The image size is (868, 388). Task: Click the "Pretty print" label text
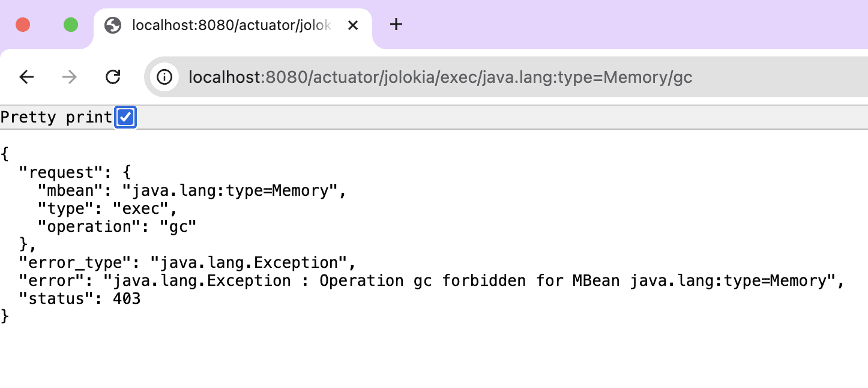(x=56, y=117)
